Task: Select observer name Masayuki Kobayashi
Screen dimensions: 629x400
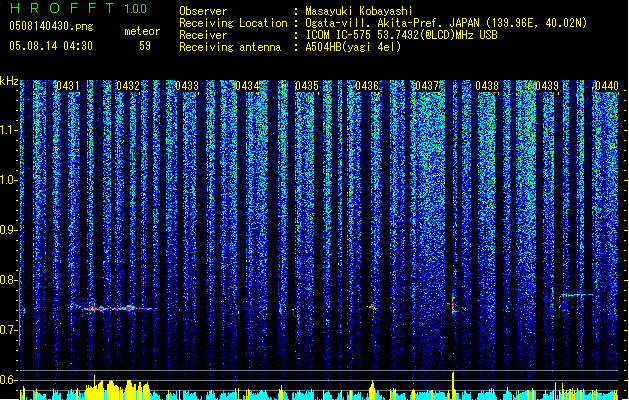Action: pos(358,11)
